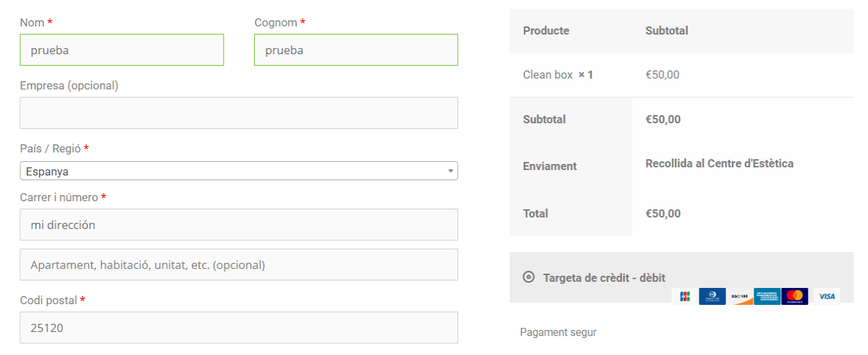Click the Apartament, habitació, unitat field
The image size is (868, 355).
tap(239, 264)
